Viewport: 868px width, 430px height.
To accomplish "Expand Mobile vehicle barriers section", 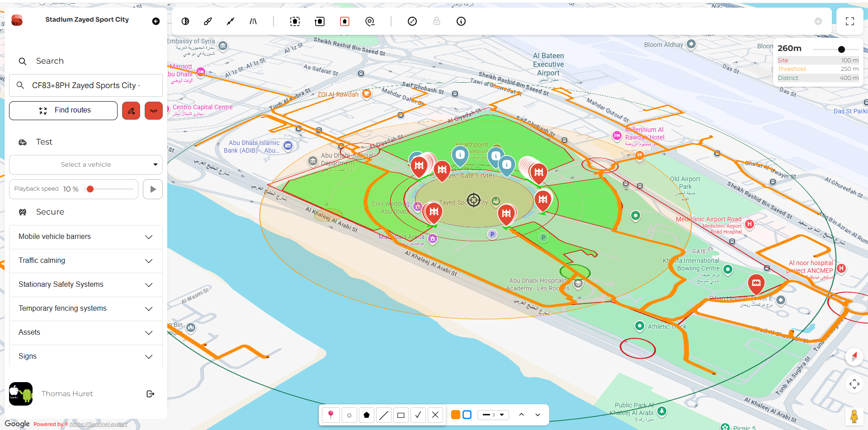I will (86, 237).
